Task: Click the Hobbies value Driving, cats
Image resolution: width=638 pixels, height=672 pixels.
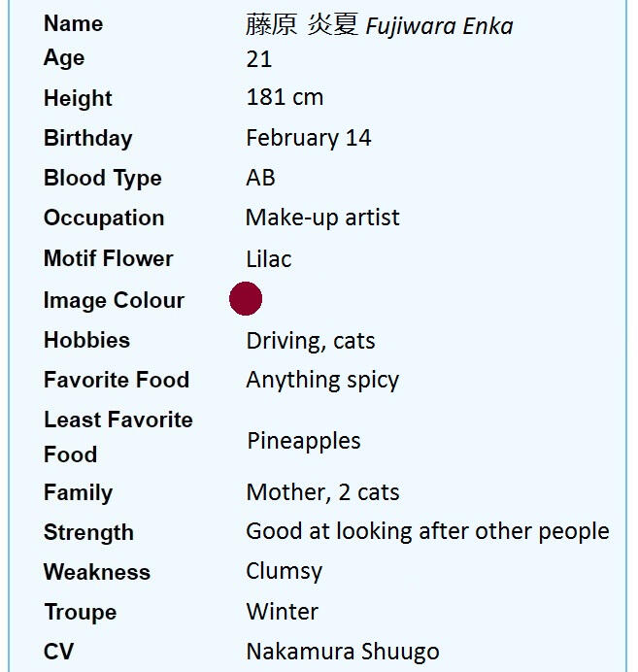Action: pos(311,341)
